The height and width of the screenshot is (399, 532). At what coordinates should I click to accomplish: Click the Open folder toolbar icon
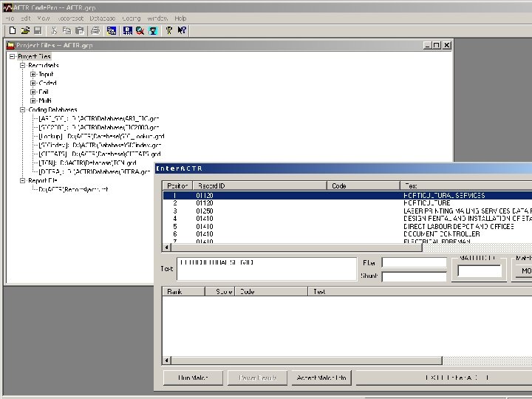click(x=25, y=30)
